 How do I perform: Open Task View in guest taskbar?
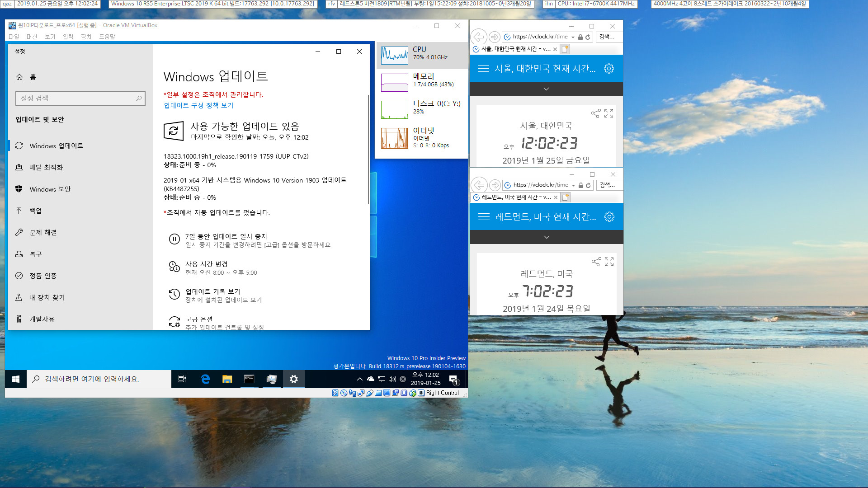coord(182,379)
